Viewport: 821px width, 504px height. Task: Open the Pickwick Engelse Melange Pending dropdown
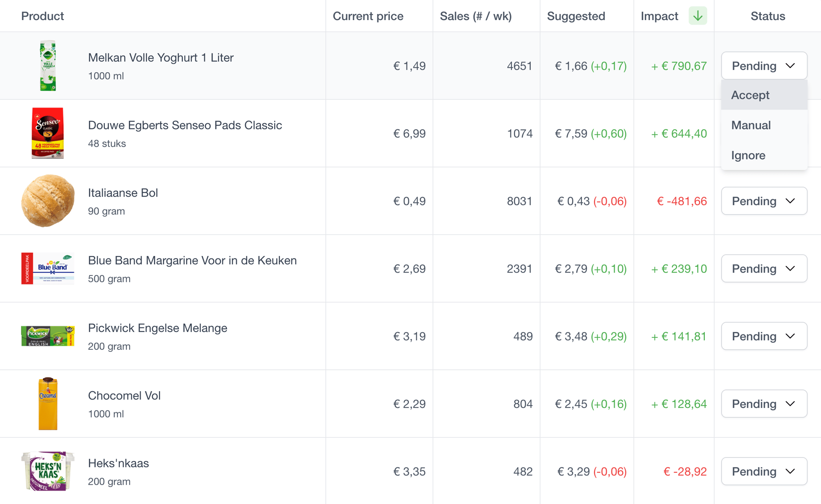click(764, 336)
